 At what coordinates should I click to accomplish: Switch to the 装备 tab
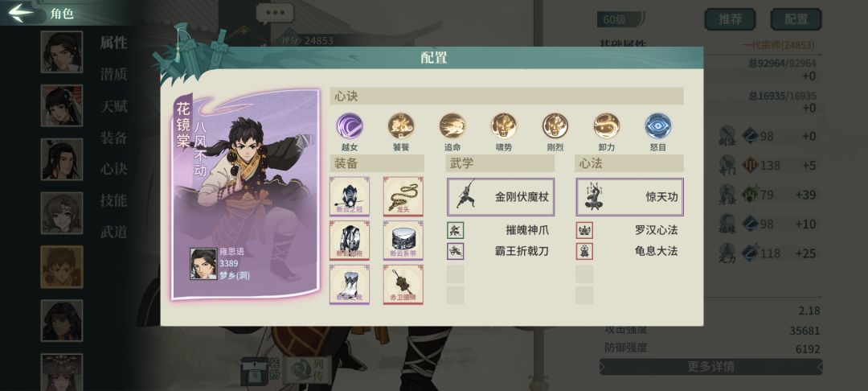(x=114, y=138)
